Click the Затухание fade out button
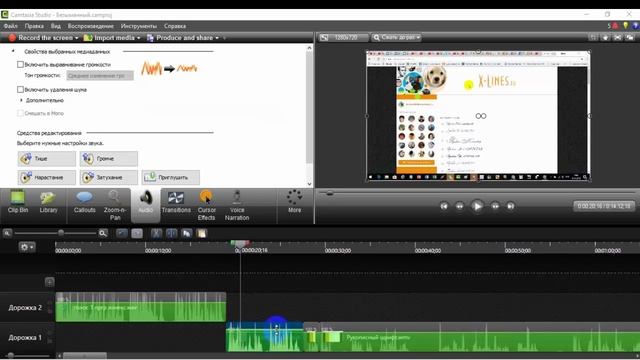The width and height of the screenshot is (640, 360). coord(109,177)
